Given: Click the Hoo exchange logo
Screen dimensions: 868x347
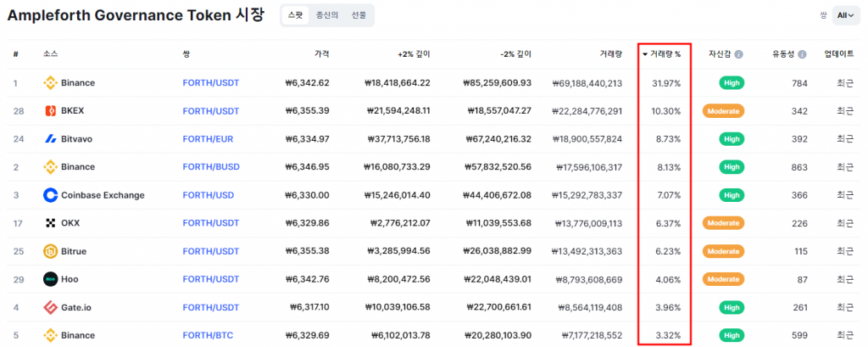Looking at the screenshot, I should (50, 279).
